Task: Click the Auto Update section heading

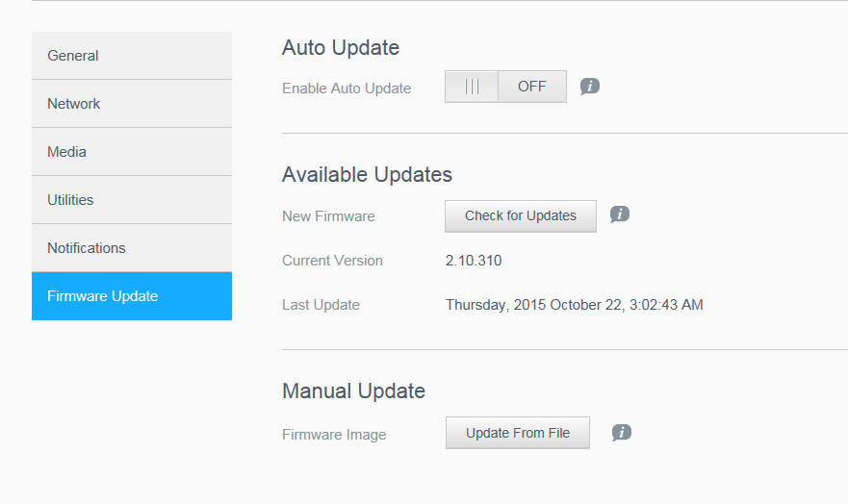Action: point(341,47)
